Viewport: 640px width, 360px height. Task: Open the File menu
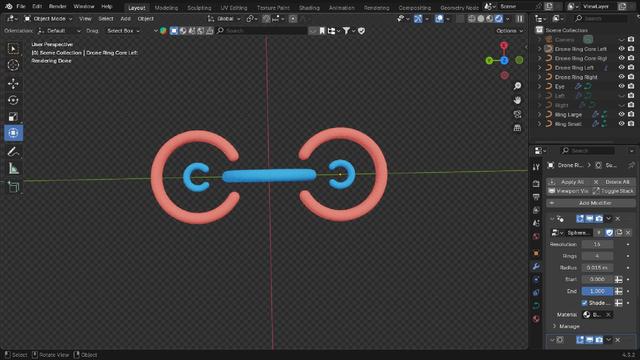[21, 7]
